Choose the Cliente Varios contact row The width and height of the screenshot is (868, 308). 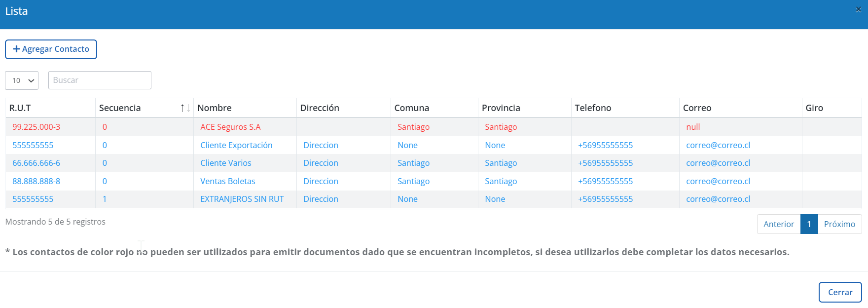pos(225,163)
